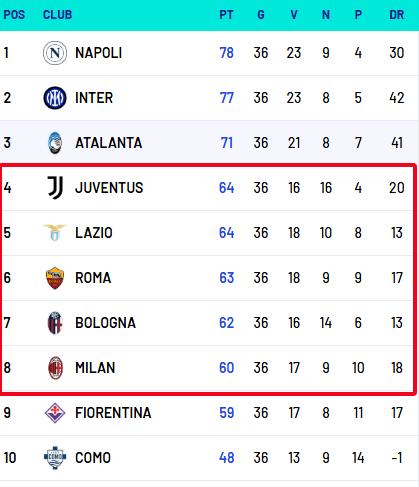This screenshot has width=419, height=487.
Task: Click the Roma shield crest
Action: click(55, 278)
